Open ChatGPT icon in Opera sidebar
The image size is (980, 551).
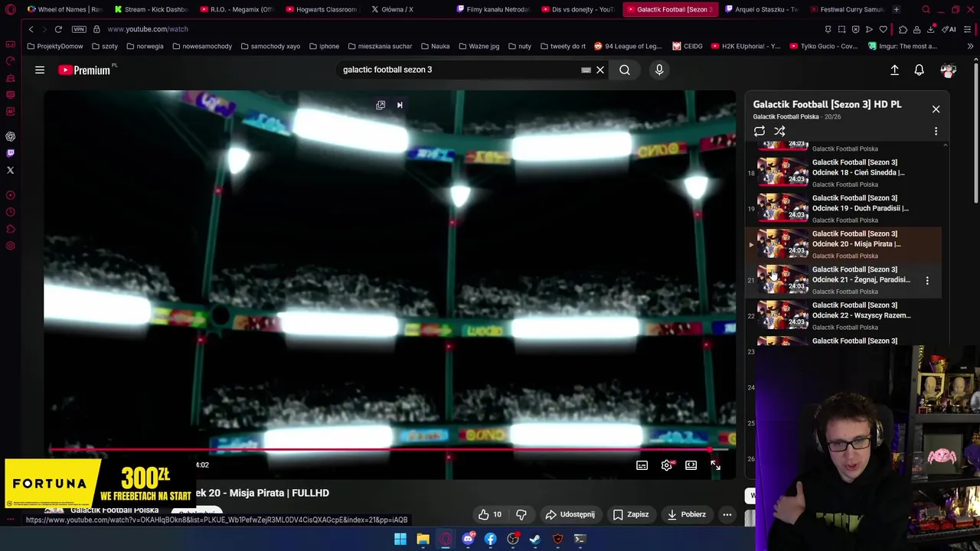click(11, 136)
